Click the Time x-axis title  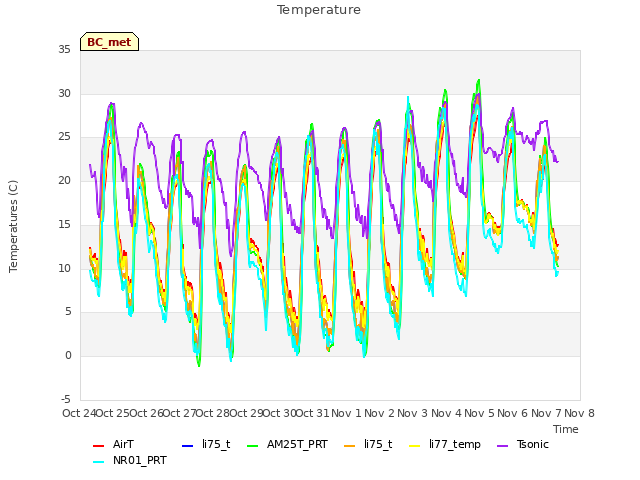click(566, 429)
